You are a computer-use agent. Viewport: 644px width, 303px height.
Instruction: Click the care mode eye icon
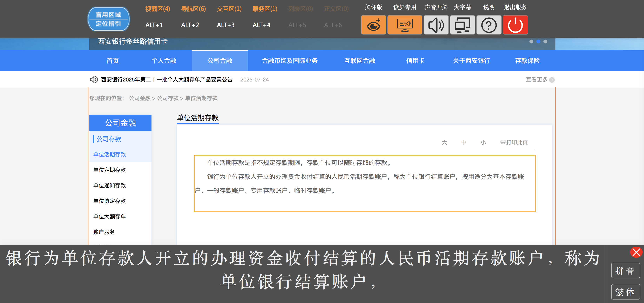point(373,25)
